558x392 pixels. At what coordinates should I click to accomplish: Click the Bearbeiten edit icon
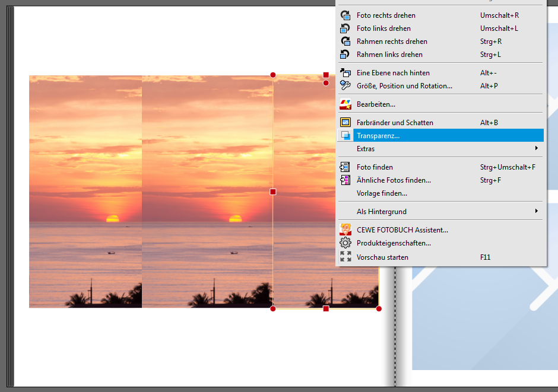click(345, 104)
